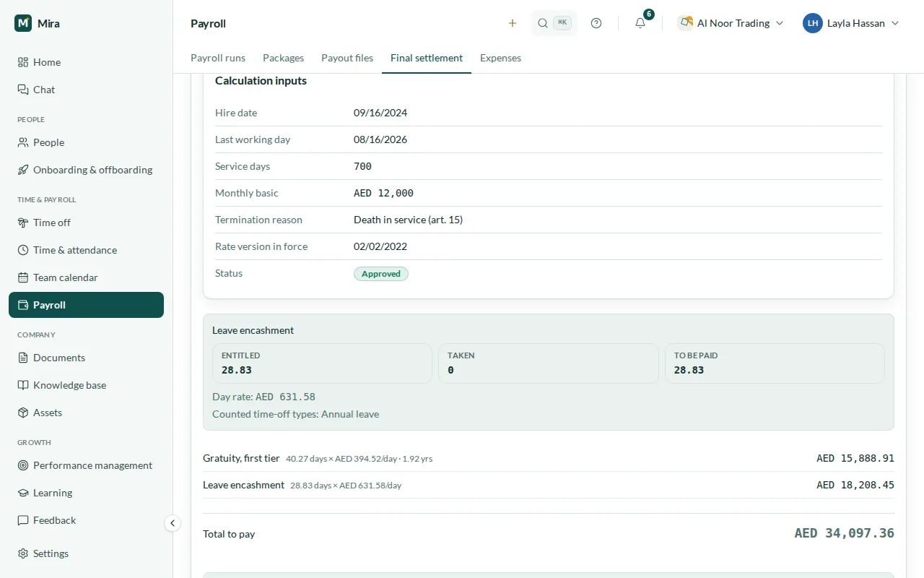Click the plus create icon
This screenshot has height=578, width=924.
(513, 23)
